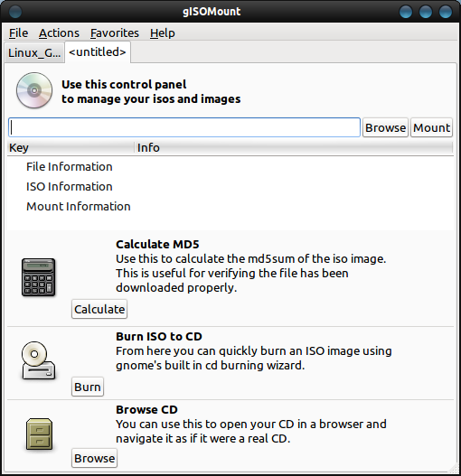Click the Browse button under Browse CD
This screenshot has width=461, height=476.
pyautogui.click(x=95, y=458)
